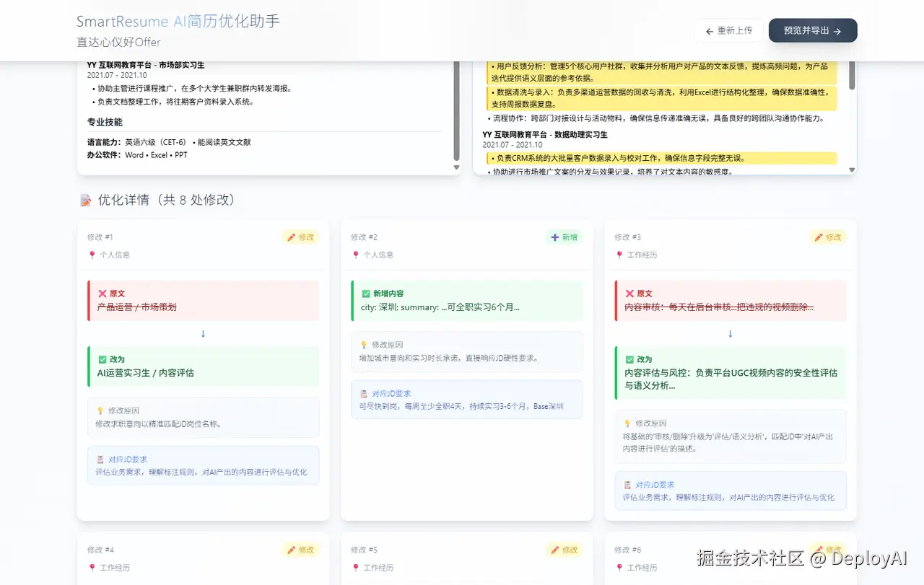Click the lightbulb 修改原因 icon in card #1

(100, 410)
